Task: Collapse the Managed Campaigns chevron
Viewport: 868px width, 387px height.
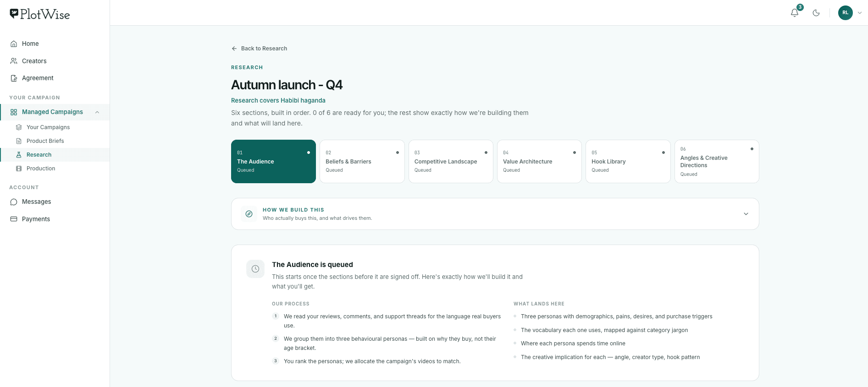Action: pyautogui.click(x=97, y=112)
